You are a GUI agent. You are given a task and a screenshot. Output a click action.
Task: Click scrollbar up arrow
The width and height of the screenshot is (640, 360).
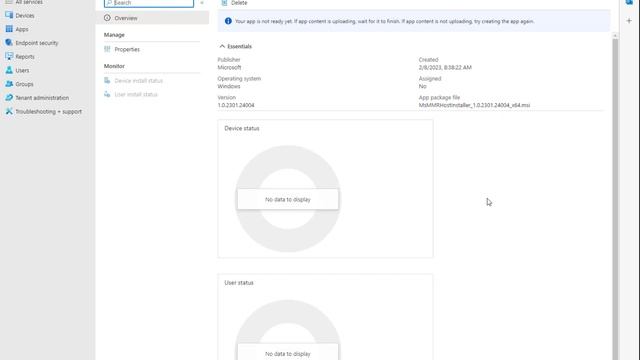point(615,36)
